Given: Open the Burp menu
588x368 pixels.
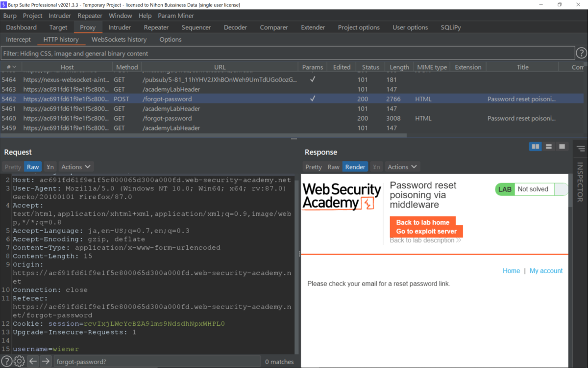Looking at the screenshot, I should point(10,16).
